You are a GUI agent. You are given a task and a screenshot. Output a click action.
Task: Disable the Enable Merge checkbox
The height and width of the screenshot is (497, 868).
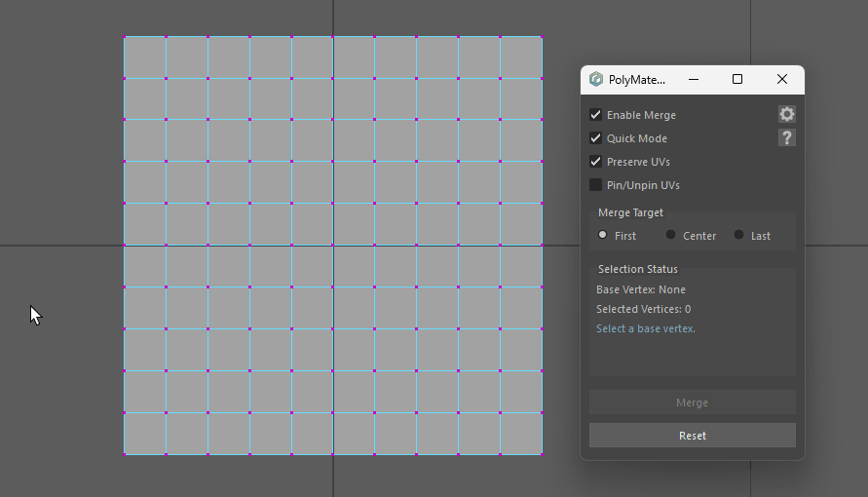596,115
